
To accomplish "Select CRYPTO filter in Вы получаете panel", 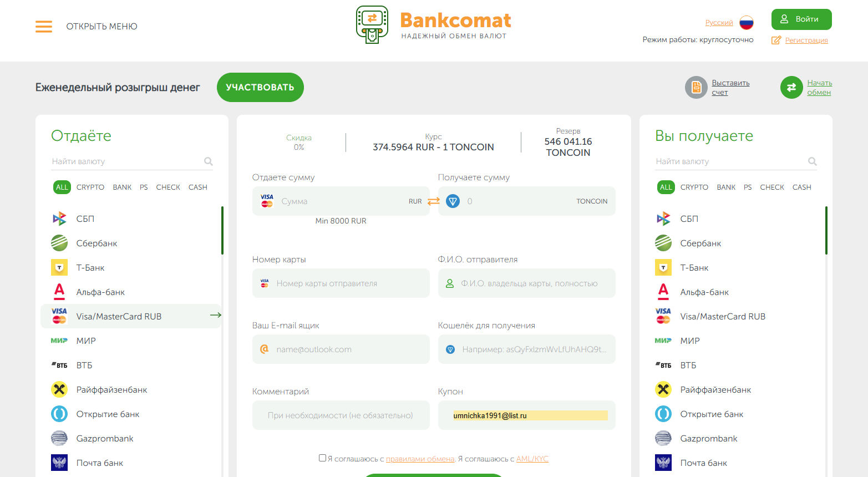I will tap(694, 187).
